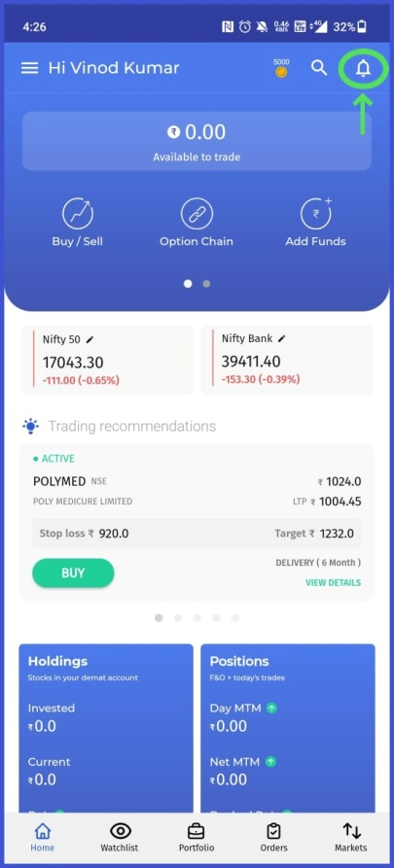Select last trading recommendation dot
Image resolution: width=394 pixels, height=868 pixels.
pos(235,618)
